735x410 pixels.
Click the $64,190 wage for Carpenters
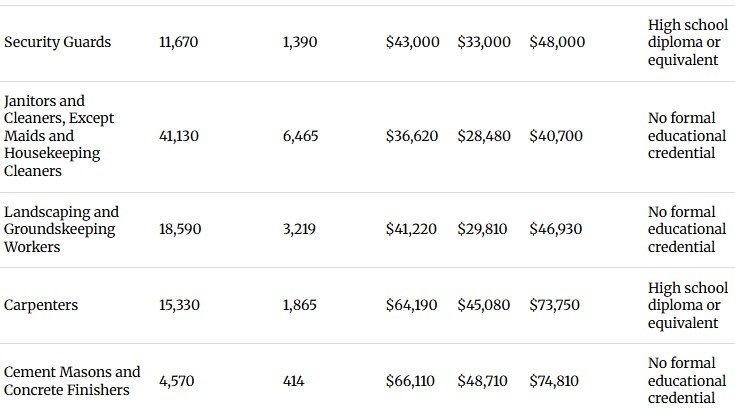(412, 305)
